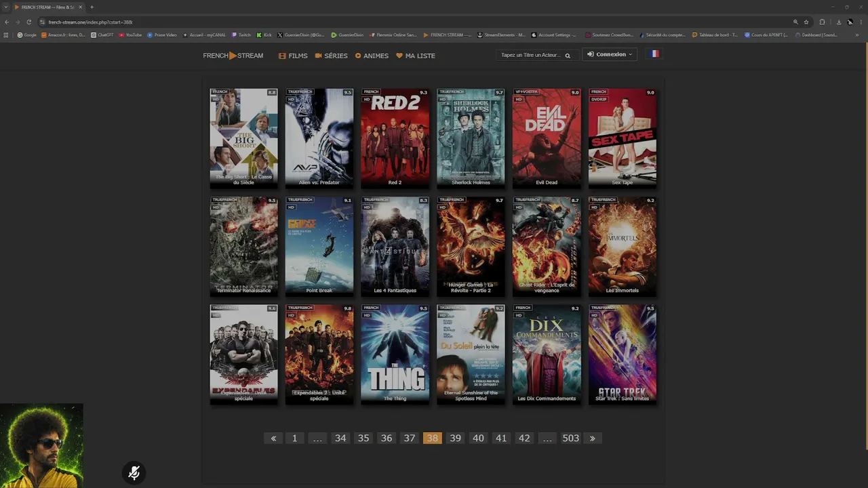Viewport: 868px width, 488px height.
Task: Go to pagination page 39
Action: pyautogui.click(x=455, y=438)
